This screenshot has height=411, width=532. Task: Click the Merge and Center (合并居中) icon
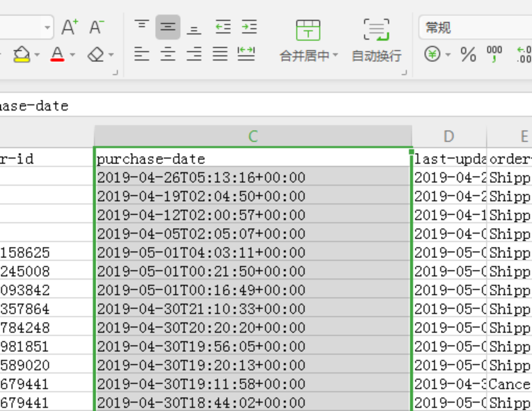point(308,31)
